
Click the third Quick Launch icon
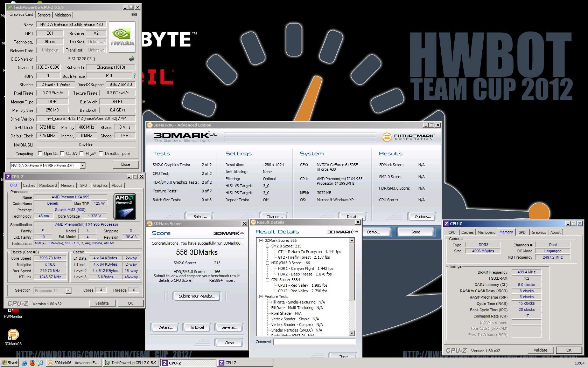[x=40, y=363]
